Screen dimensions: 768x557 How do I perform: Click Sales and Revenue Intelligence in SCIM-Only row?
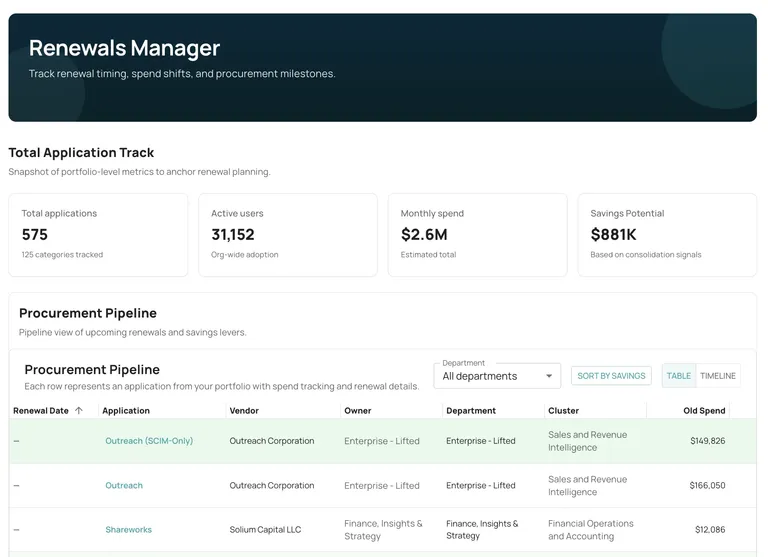[587, 441]
